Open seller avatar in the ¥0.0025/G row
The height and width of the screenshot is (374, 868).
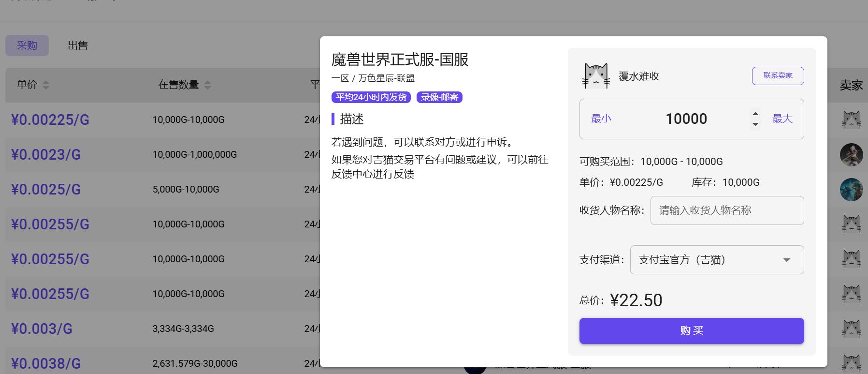tap(851, 190)
